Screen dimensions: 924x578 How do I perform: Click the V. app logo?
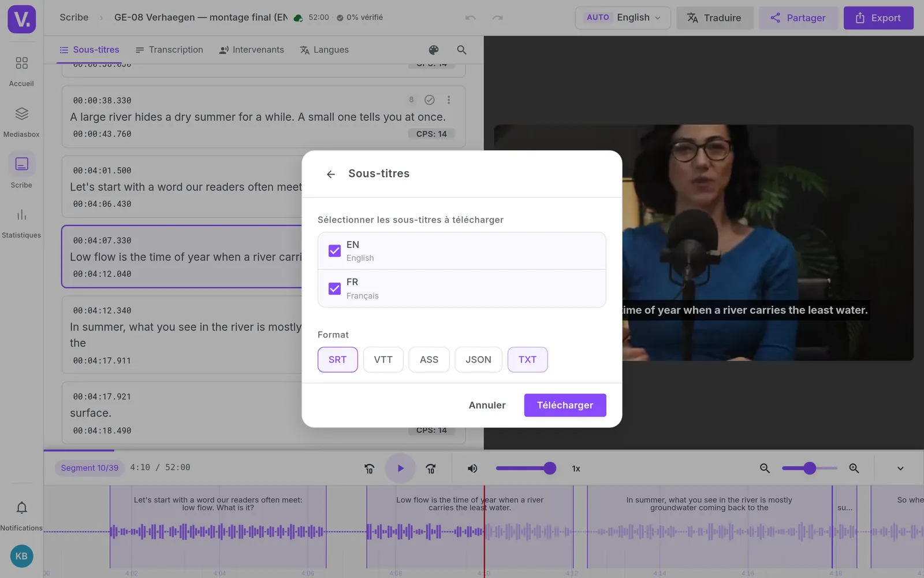22,19
